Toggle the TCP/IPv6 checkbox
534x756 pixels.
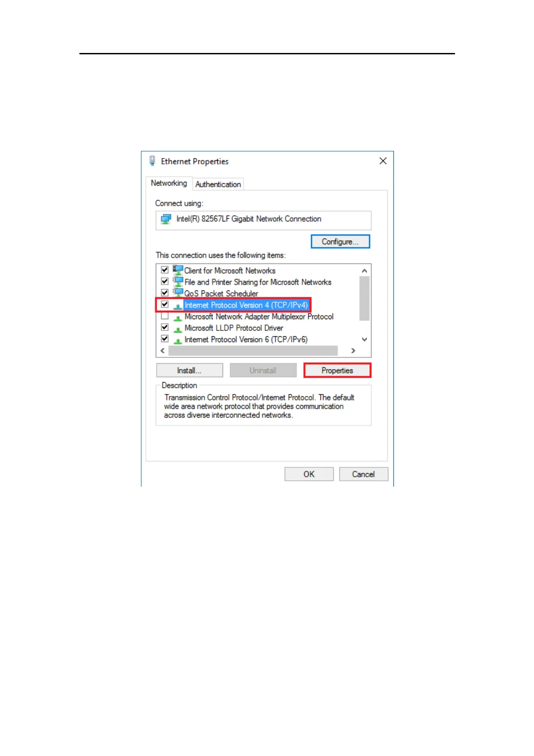(165, 338)
